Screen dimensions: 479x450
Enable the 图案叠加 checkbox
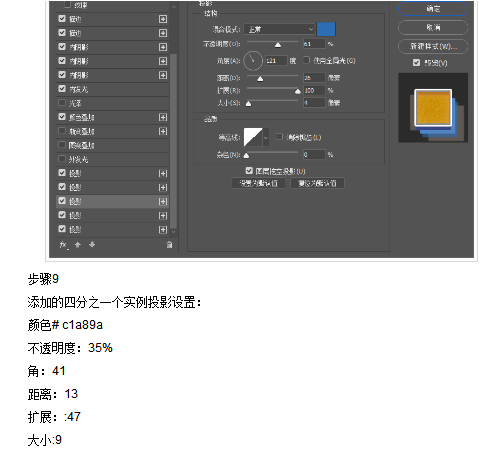pos(62,145)
